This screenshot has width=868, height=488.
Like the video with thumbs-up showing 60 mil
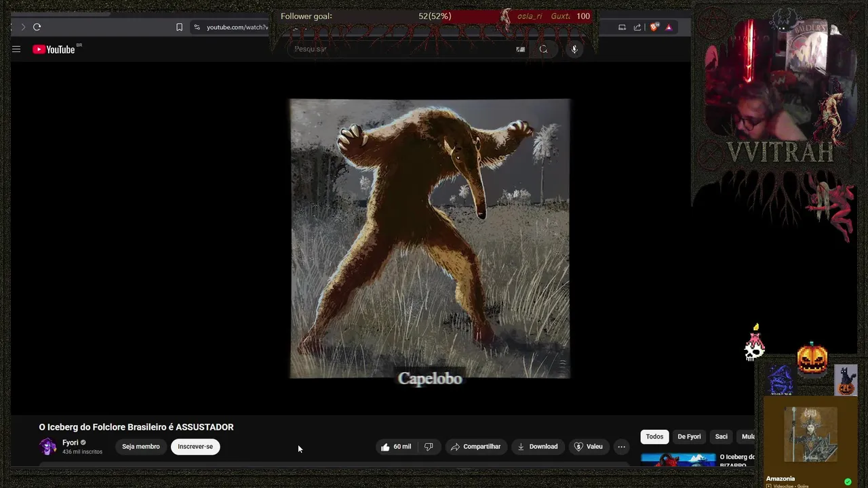click(396, 447)
